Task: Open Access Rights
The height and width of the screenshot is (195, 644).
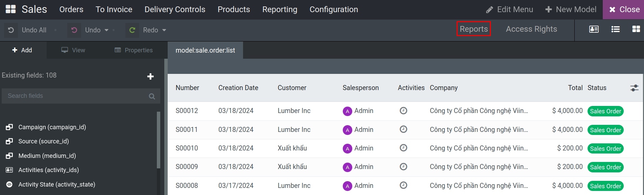Action: (531, 29)
